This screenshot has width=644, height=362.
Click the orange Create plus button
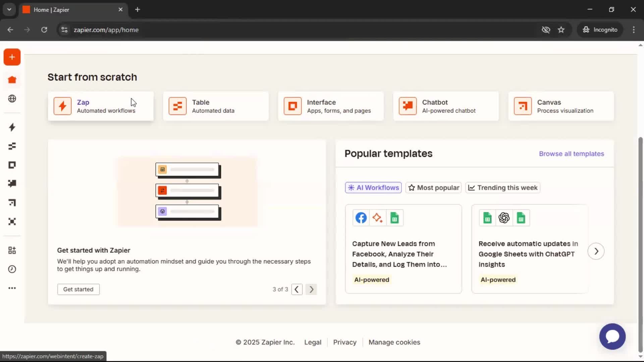click(x=12, y=57)
